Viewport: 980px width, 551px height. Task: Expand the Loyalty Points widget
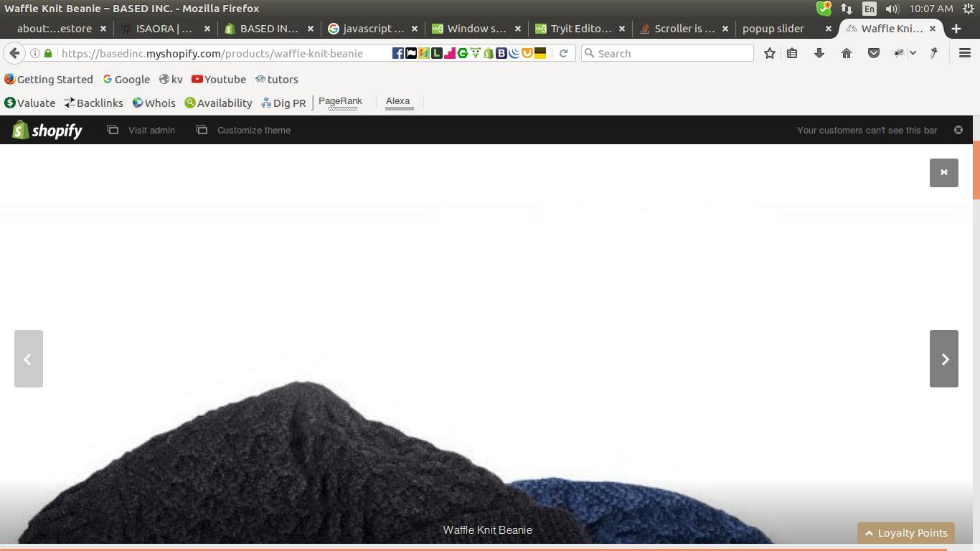pyautogui.click(x=905, y=533)
